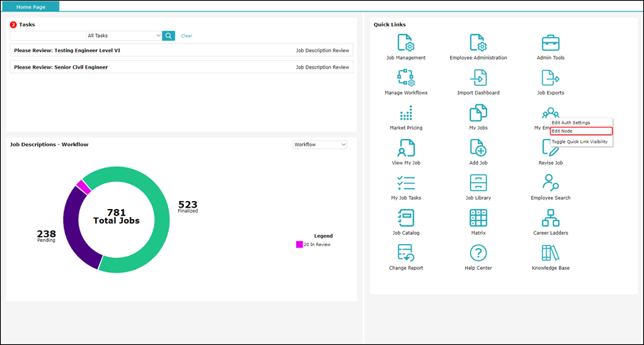Open the Matrix grid icon
This screenshot has height=345, width=644.
478,218
